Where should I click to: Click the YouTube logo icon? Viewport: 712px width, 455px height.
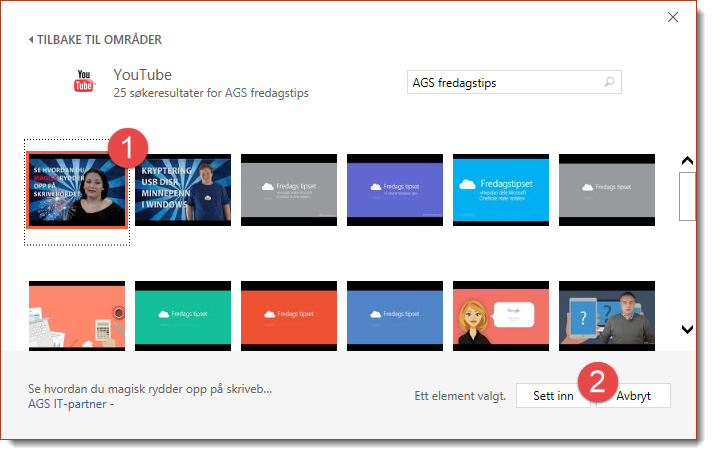84,82
